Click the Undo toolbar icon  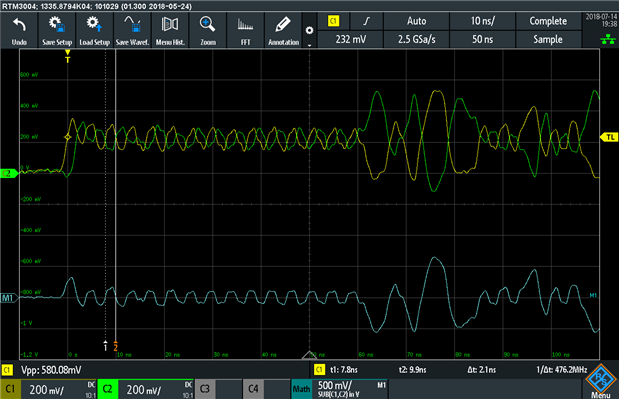coord(19,30)
